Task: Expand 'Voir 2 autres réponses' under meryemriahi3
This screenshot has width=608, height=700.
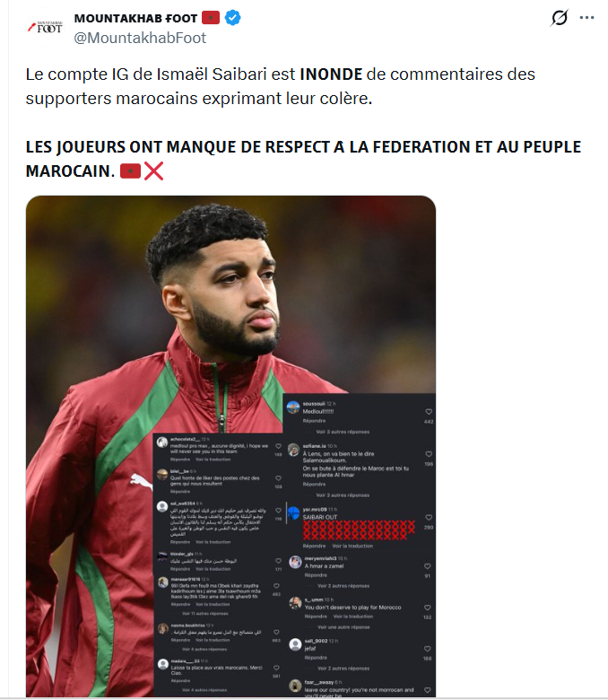Action: click(343, 586)
